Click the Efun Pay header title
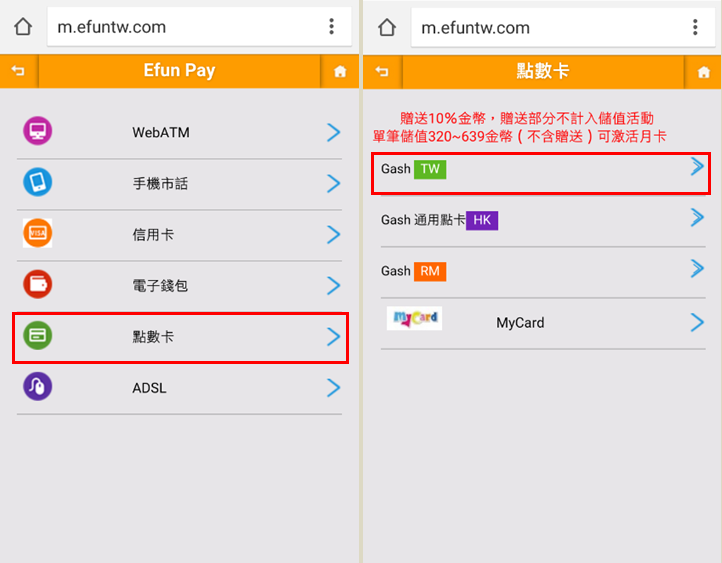The image size is (722, 563). coord(179,70)
